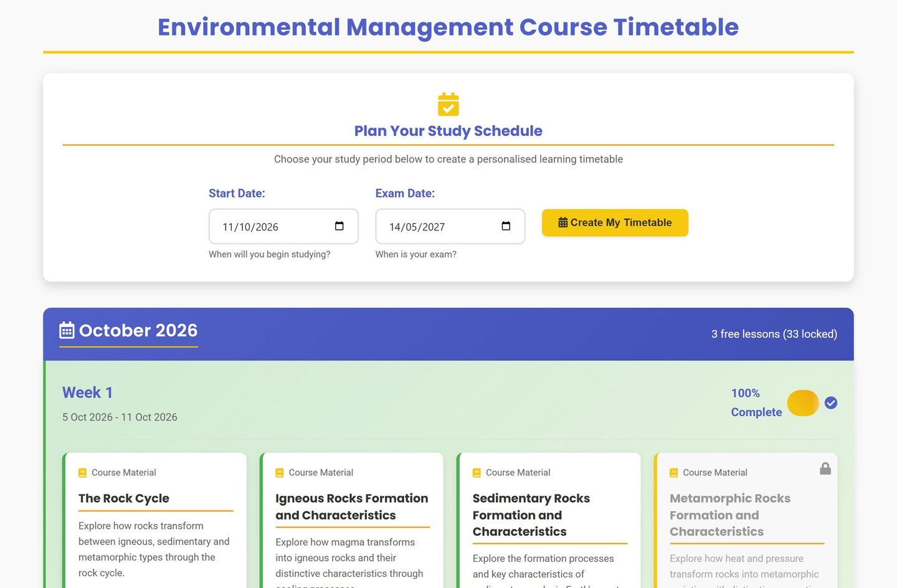
Task: Open Sedimentary Rocks Formation and Characteristics lesson
Action: 531,514
